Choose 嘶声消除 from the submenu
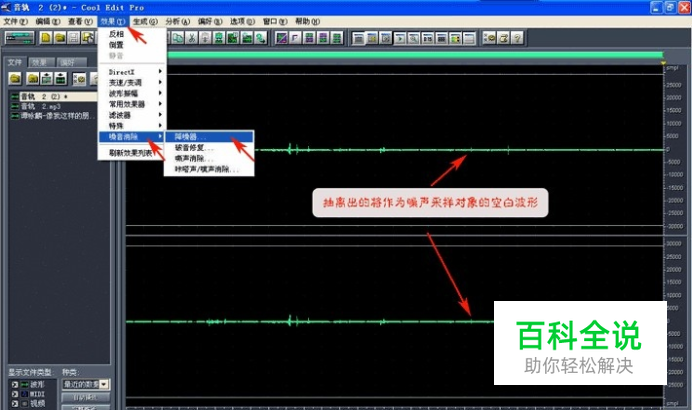 [209, 158]
